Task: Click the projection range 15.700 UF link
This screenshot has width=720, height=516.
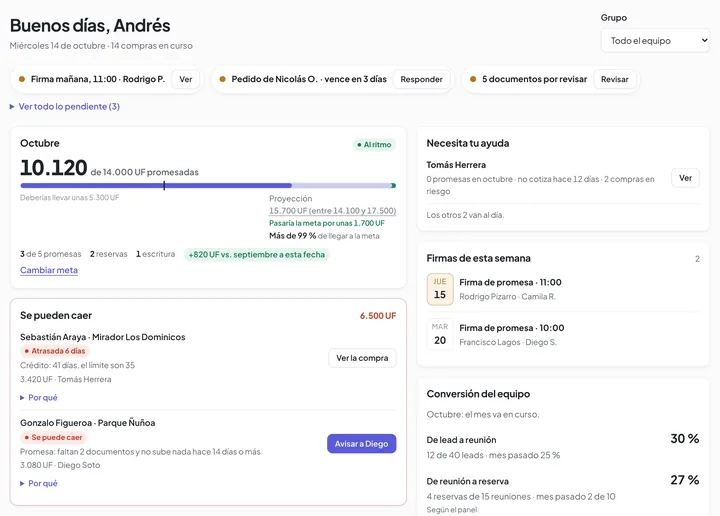Action: point(332,211)
